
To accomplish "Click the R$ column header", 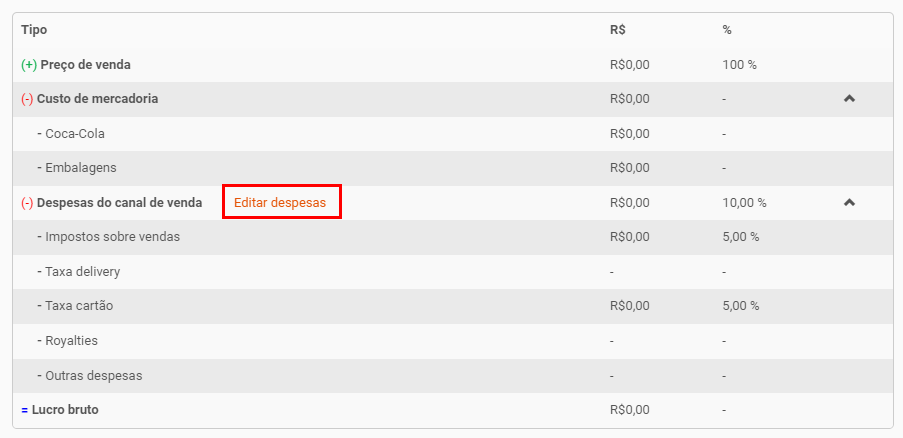I will (x=617, y=30).
